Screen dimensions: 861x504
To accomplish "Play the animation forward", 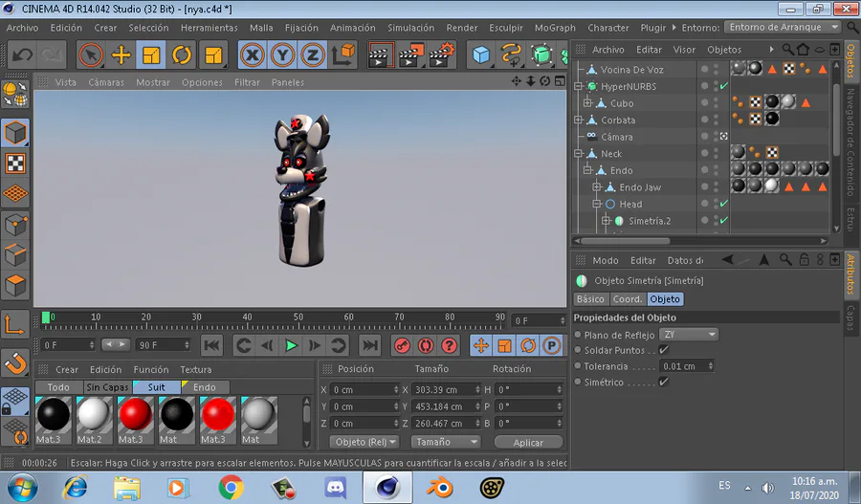I will pos(291,345).
